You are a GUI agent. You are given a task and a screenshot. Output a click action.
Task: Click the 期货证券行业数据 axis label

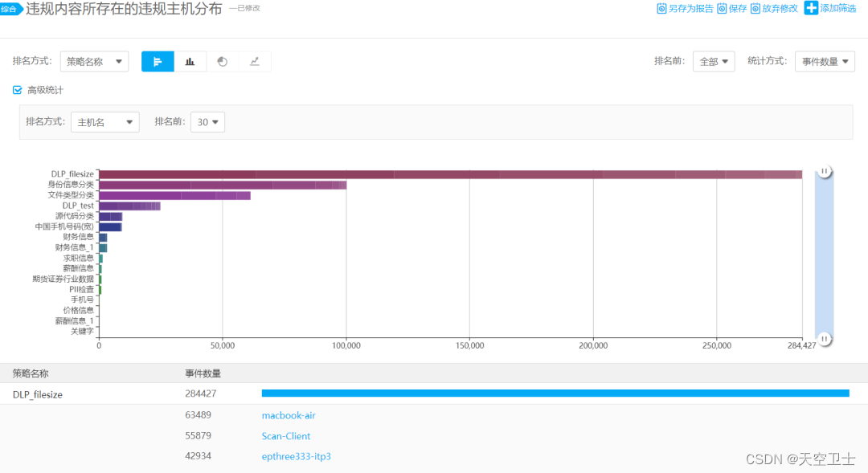point(63,279)
